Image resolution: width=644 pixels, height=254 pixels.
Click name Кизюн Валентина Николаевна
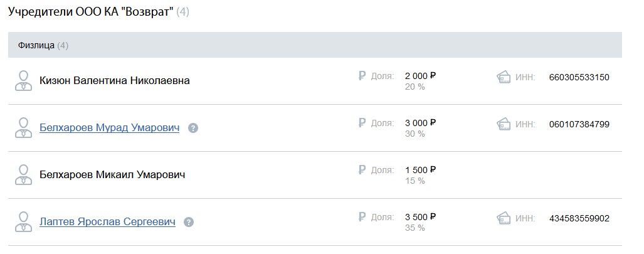(115, 80)
